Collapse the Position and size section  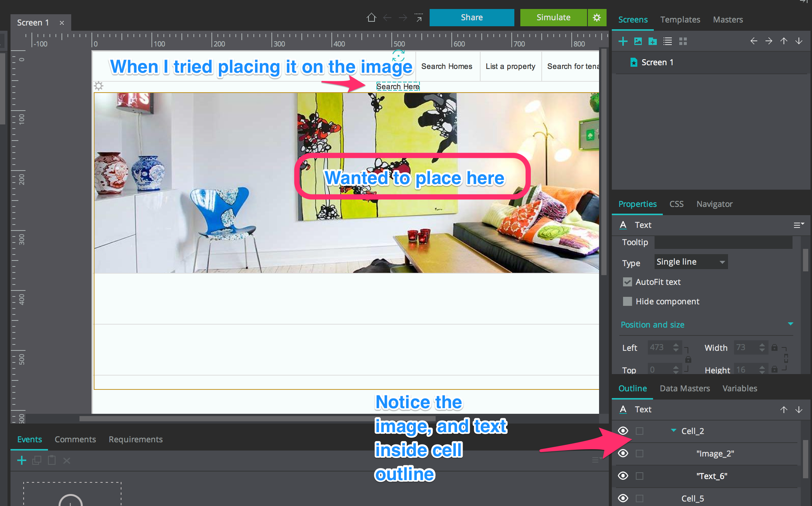(790, 324)
